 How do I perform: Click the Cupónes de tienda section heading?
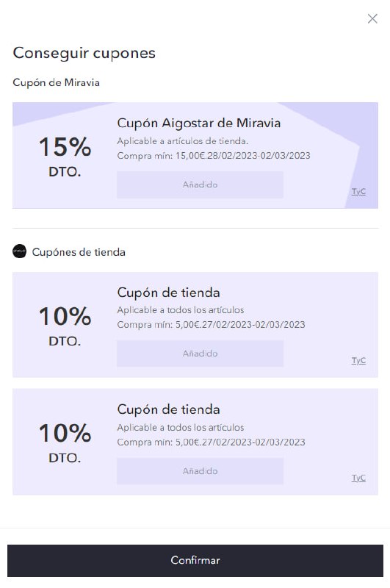coord(79,252)
